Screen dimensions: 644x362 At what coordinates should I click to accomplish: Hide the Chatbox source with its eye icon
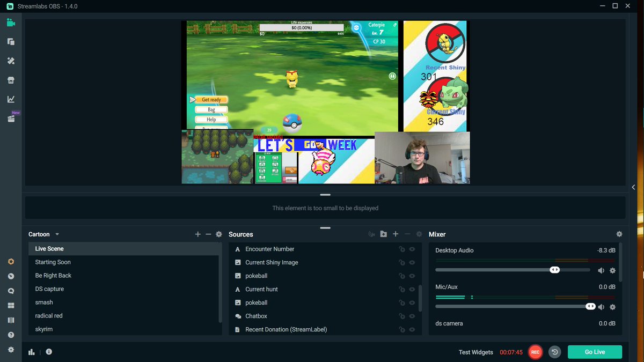click(x=412, y=316)
